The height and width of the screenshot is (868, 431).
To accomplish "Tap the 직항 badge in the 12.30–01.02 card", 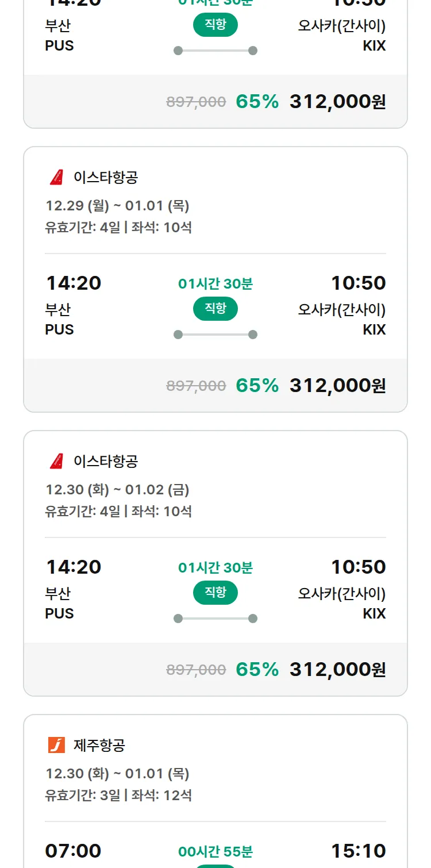I will click(x=215, y=593).
